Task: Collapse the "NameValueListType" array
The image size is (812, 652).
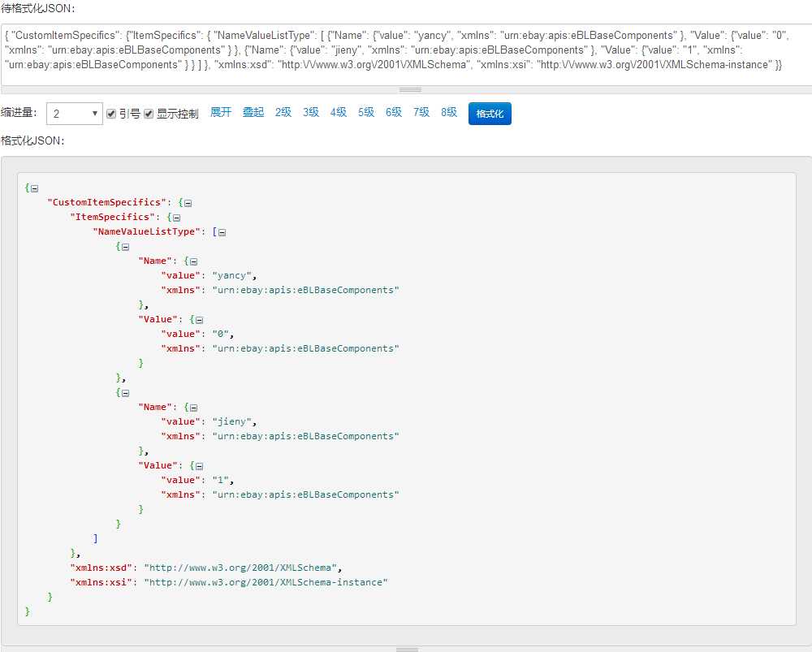Action: pos(222,232)
